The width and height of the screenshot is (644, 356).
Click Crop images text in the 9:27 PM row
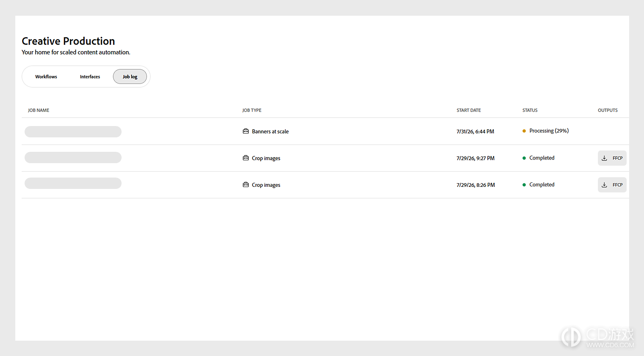point(266,158)
